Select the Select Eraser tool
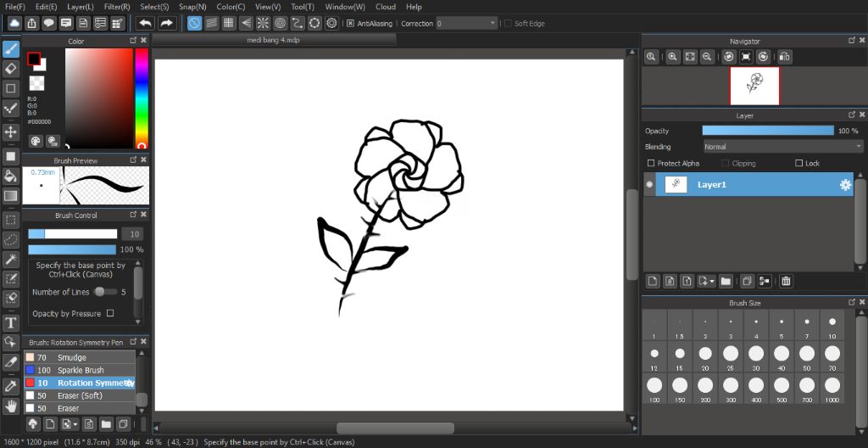 coord(10,298)
